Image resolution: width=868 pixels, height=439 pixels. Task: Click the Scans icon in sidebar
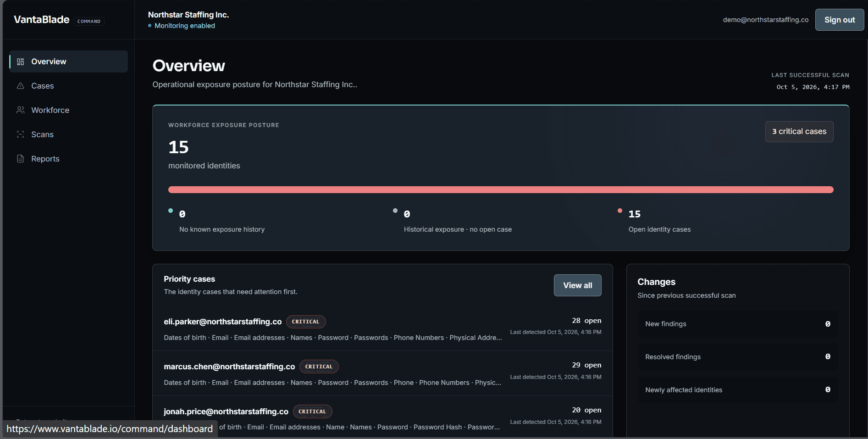point(20,134)
